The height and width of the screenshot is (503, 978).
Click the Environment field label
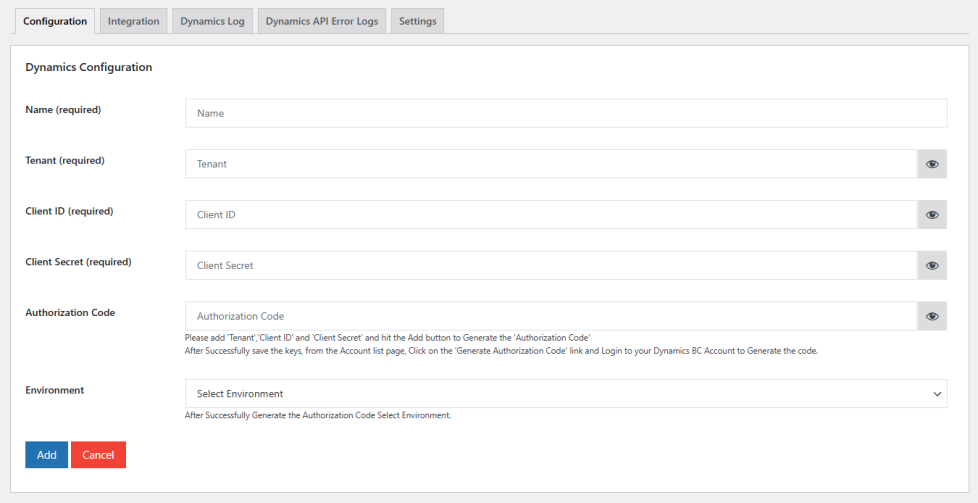point(55,390)
